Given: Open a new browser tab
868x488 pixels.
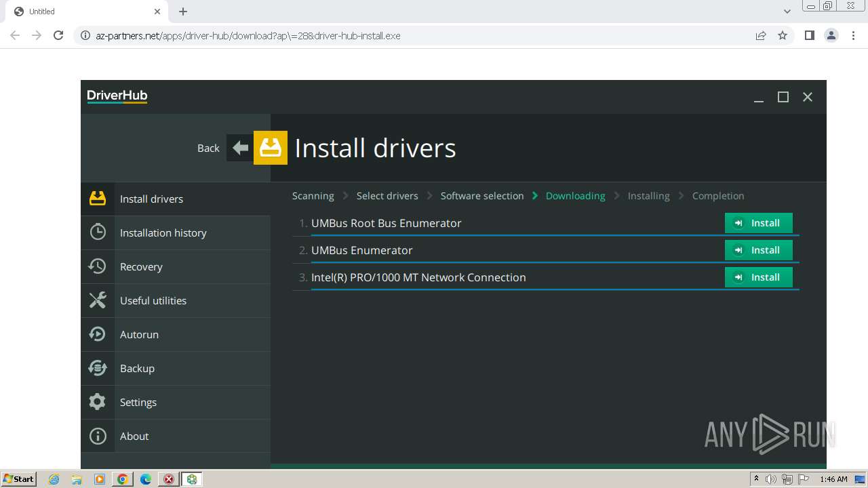Looking at the screenshot, I should coord(183,12).
